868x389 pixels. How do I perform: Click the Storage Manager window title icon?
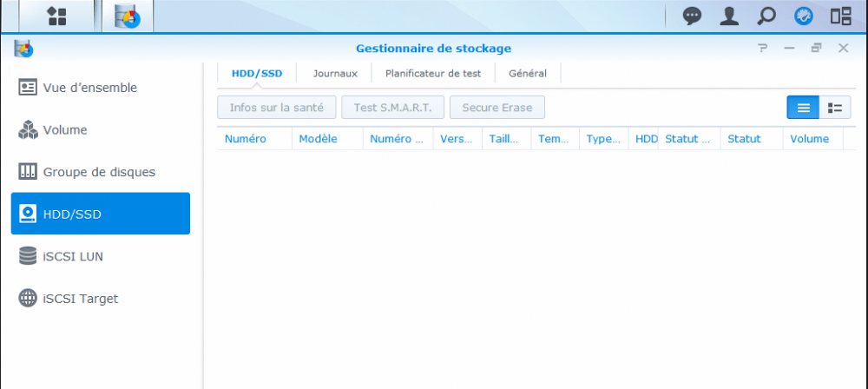click(24, 49)
